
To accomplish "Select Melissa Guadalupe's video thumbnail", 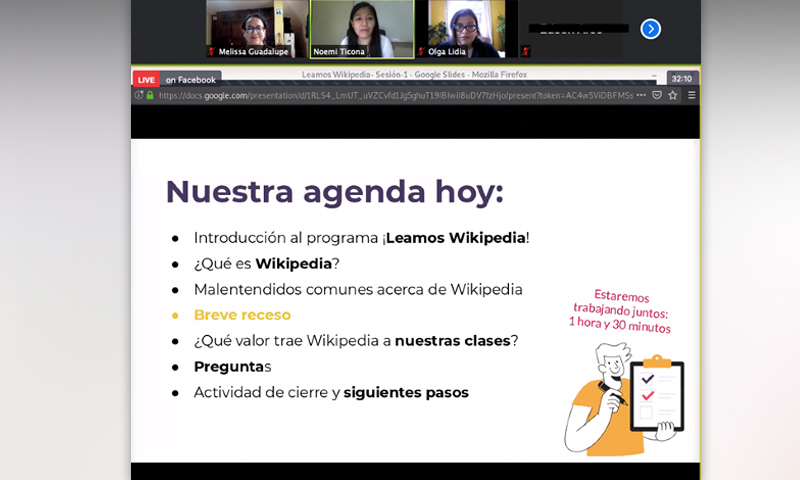I will [x=257, y=29].
